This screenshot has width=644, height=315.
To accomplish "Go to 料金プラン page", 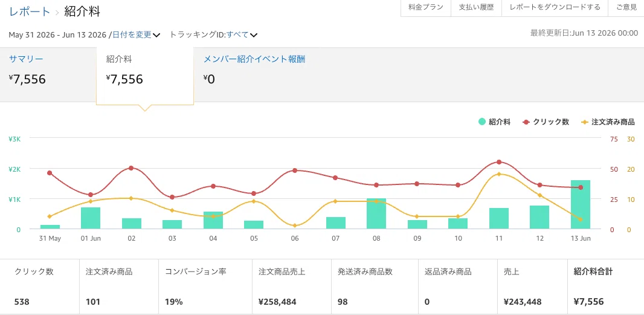I will (426, 7).
